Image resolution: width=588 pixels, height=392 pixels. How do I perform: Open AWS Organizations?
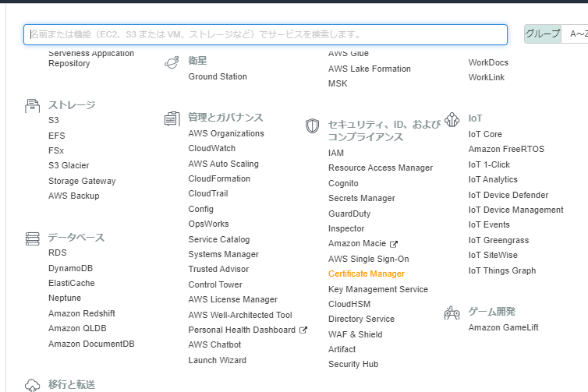pyautogui.click(x=226, y=134)
